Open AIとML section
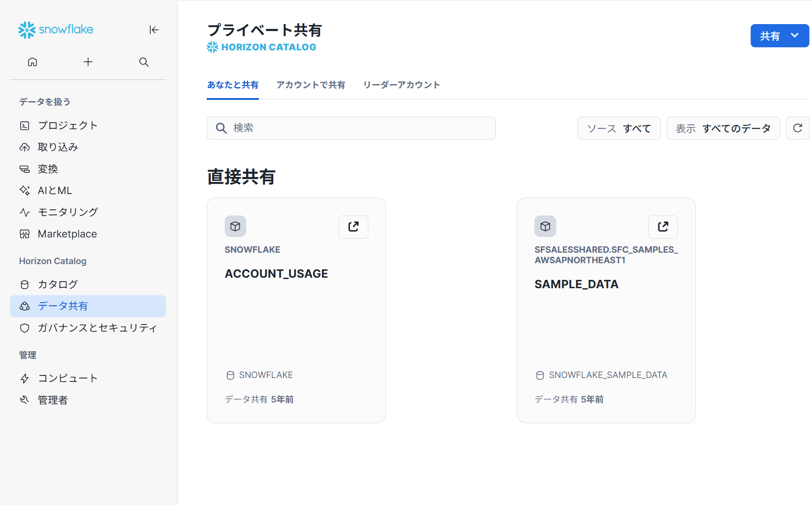This screenshot has height=505, width=812. (88, 191)
